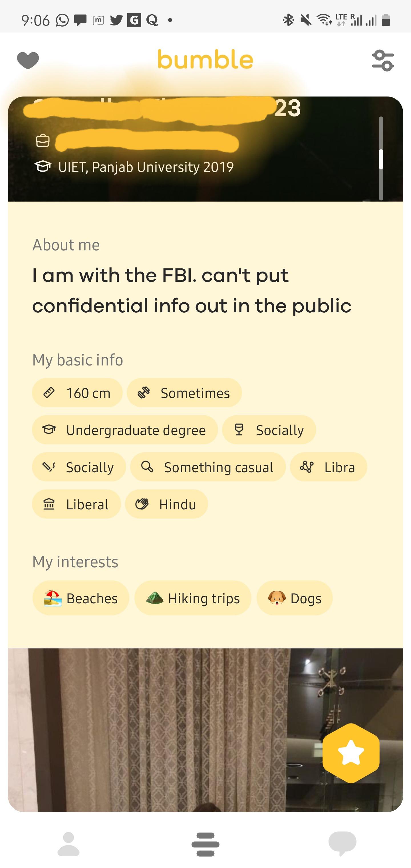Tap the Sometimes exercise chip
The image size is (411, 868).
point(184,393)
